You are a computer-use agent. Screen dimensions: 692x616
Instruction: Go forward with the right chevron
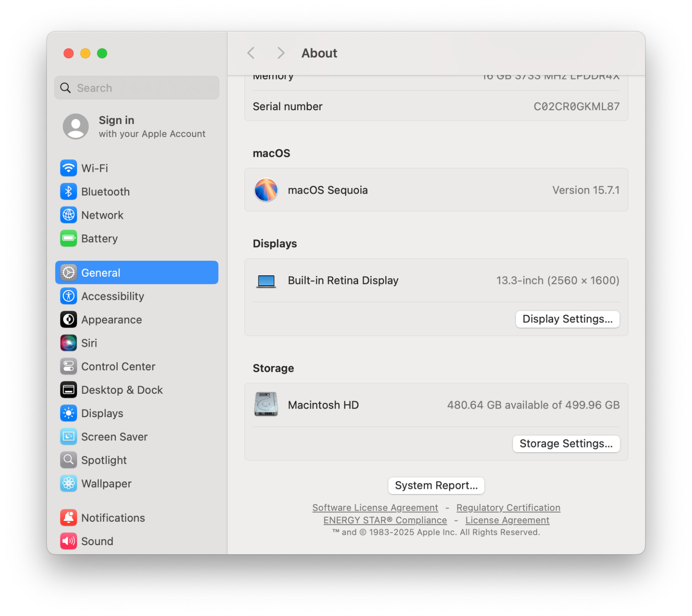coord(281,53)
